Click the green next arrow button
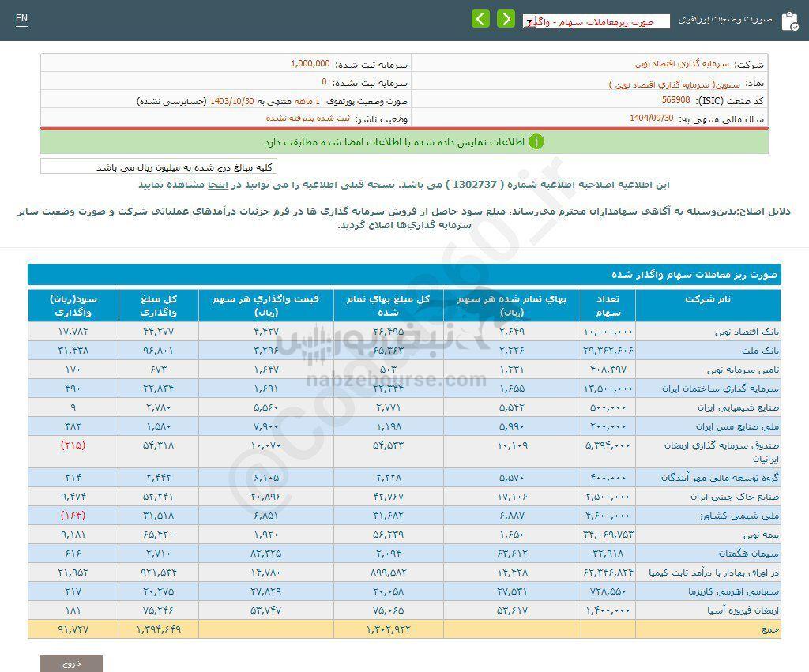Screen dimensions: 809x672 point(506,19)
